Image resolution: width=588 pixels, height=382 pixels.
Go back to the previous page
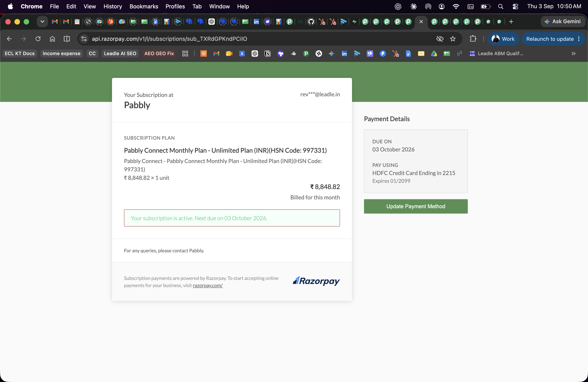[x=9, y=39]
